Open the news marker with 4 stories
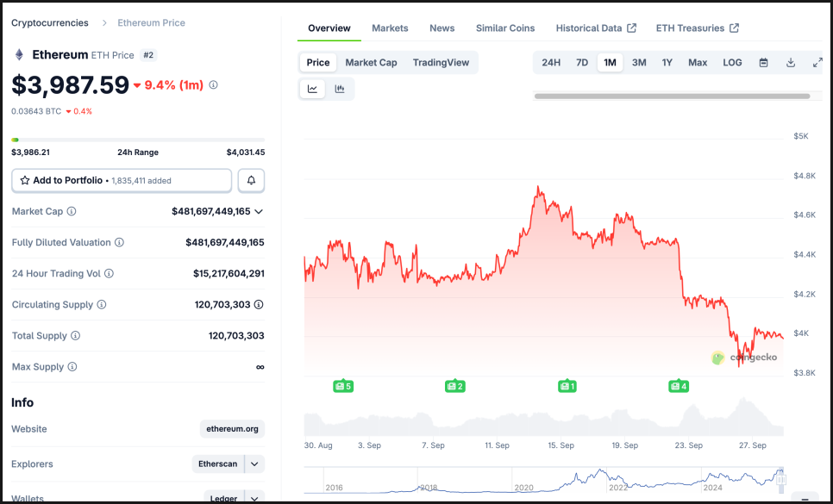Image resolution: width=833 pixels, height=504 pixels. tap(679, 386)
